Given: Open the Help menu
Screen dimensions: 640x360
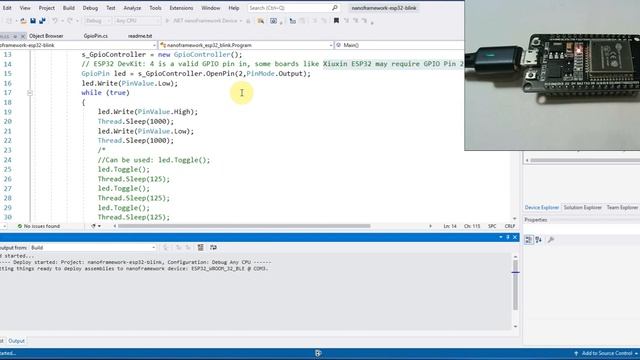Looking at the screenshot, I should click(x=234, y=8).
